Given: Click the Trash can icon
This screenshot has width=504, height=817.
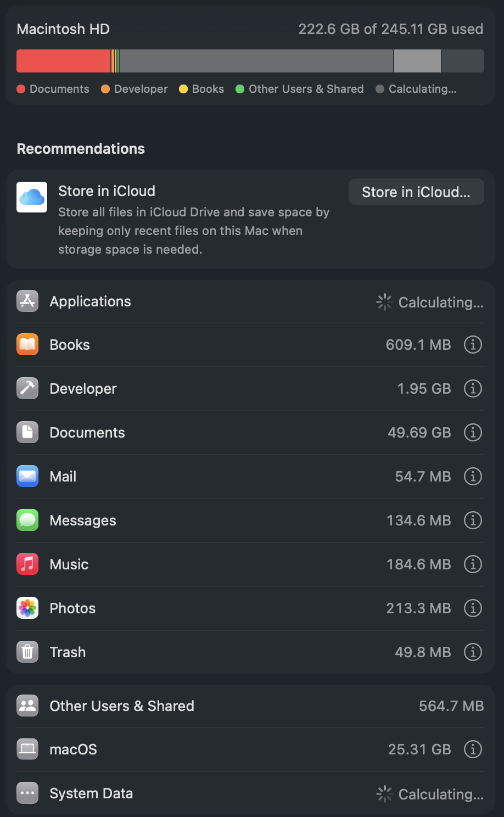Looking at the screenshot, I should tap(27, 652).
